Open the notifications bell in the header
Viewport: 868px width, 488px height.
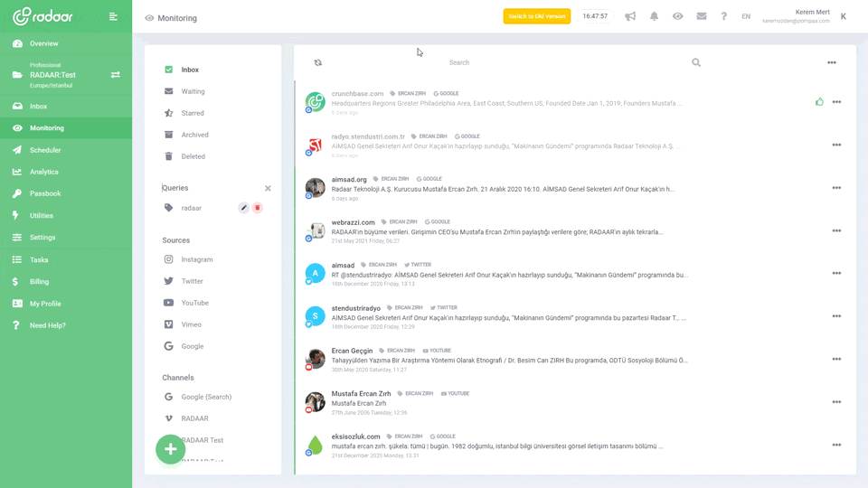point(654,16)
